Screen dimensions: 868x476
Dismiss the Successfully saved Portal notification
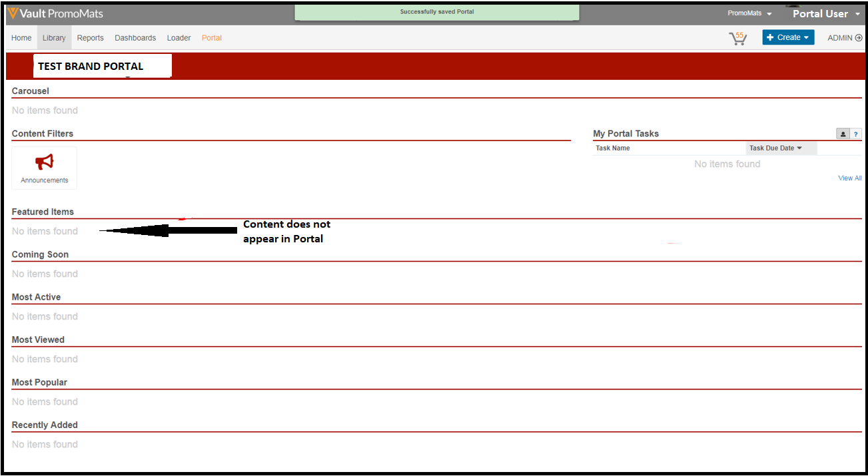click(436, 12)
